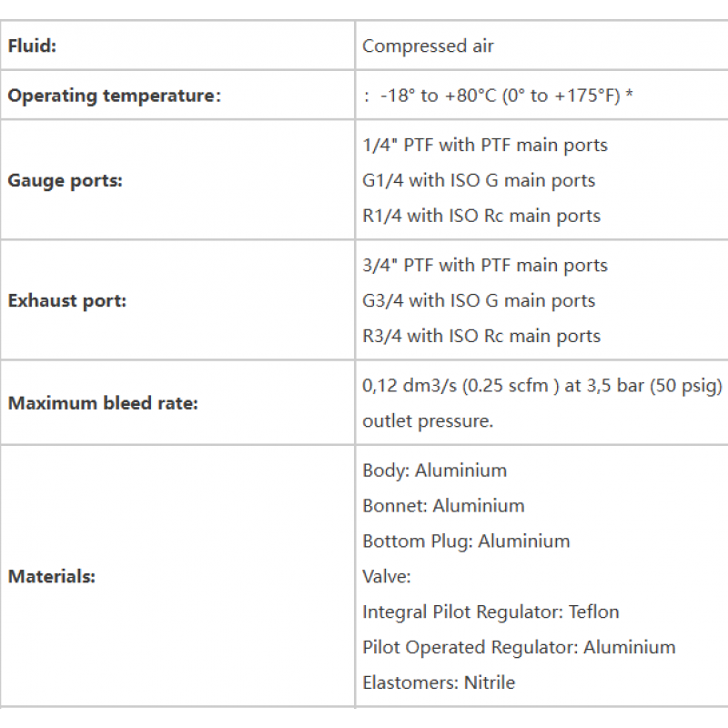Screen dimensions: 728x728
Task: Click R1/4 with ISO Rc main ports
Action: coord(481,216)
